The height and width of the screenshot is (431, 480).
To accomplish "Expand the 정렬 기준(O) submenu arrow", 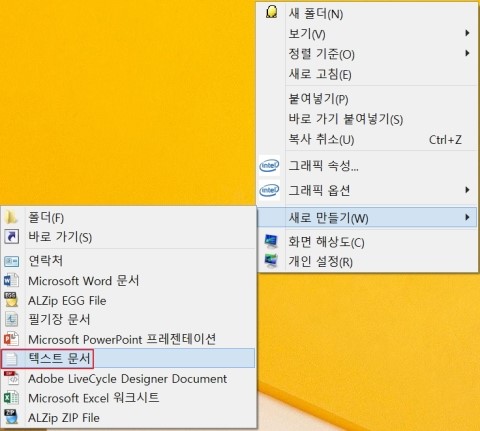I will tap(467, 53).
